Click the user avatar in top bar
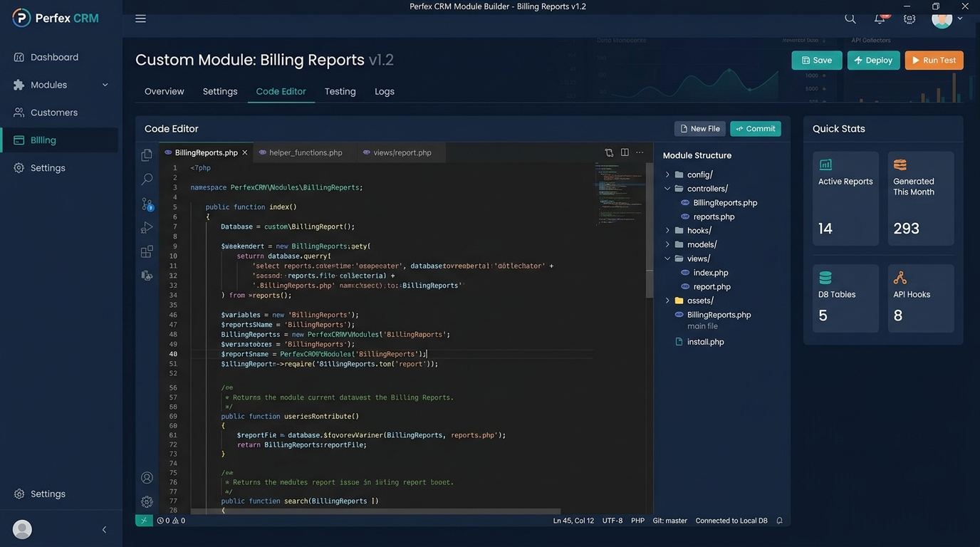 tap(942, 19)
